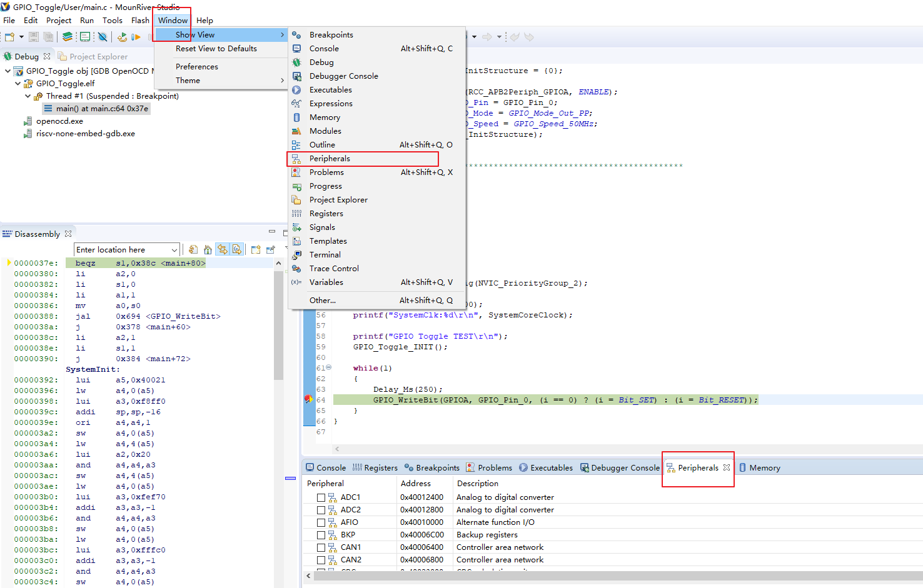The image size is (923, 588).
Task: Click the Description column header
Action: point(478,483)
